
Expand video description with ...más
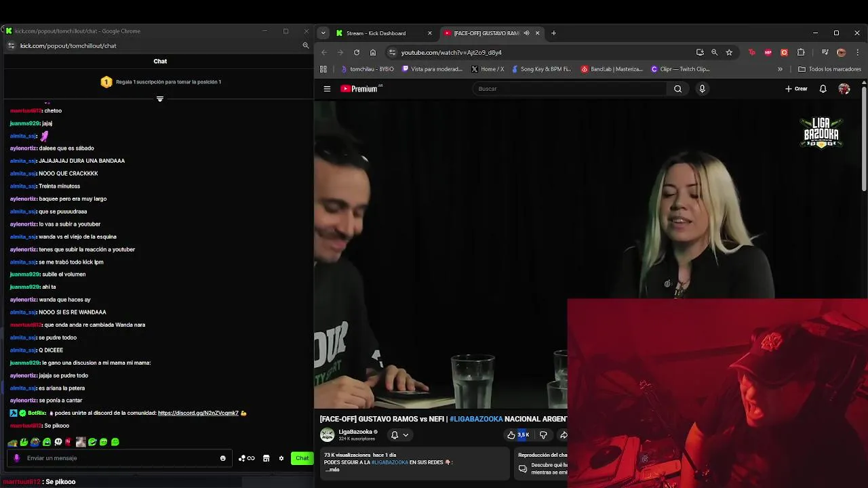click(x=332, y=470)
